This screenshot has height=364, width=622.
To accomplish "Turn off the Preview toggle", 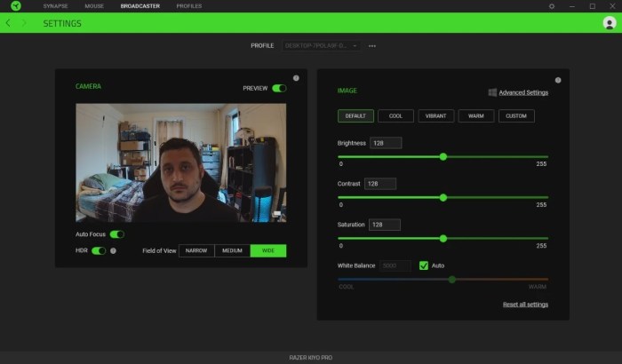I will tap(279, 88).
